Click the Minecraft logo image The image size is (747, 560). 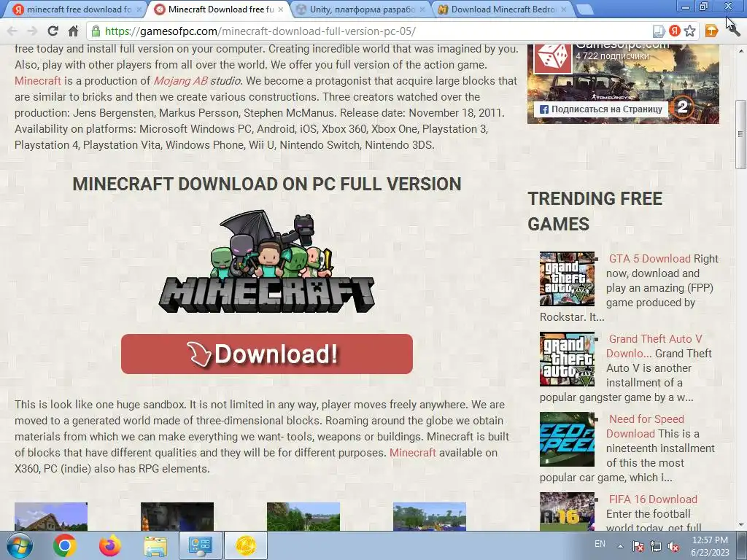(x=267, y=262)
